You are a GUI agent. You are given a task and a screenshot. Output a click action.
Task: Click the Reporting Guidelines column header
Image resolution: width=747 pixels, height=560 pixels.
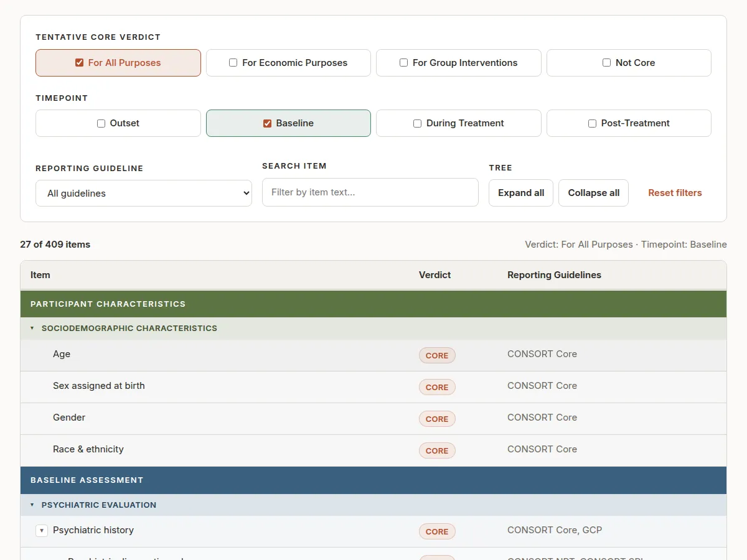point(555,275)
